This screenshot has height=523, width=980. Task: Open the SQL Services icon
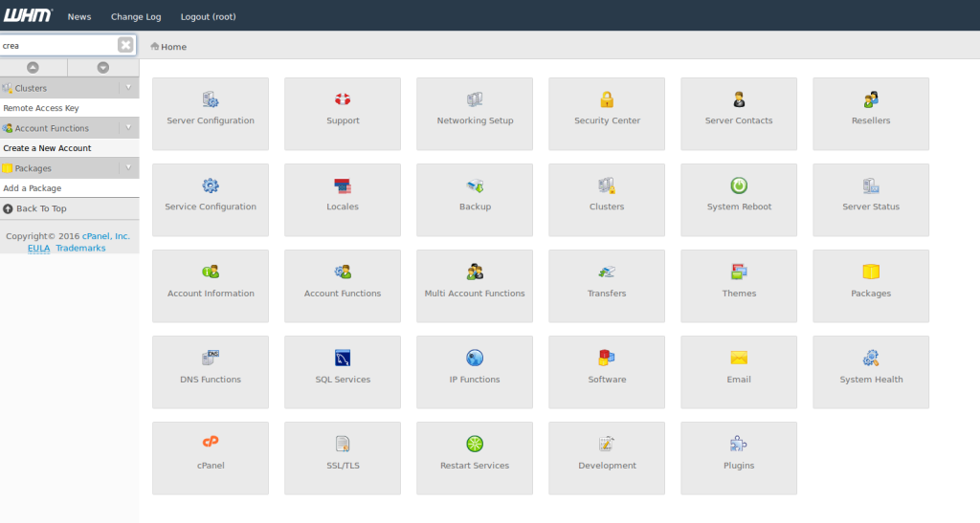pyautogui.click(x=343, y=358)
